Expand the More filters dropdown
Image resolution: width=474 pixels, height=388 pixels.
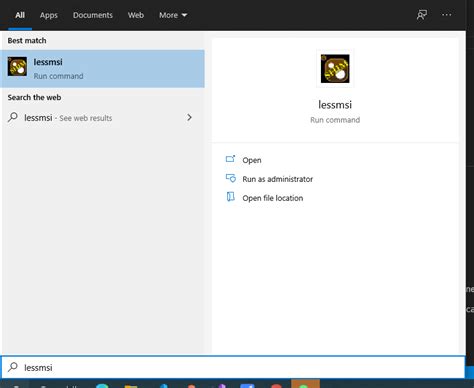click(x=173, y=15)
